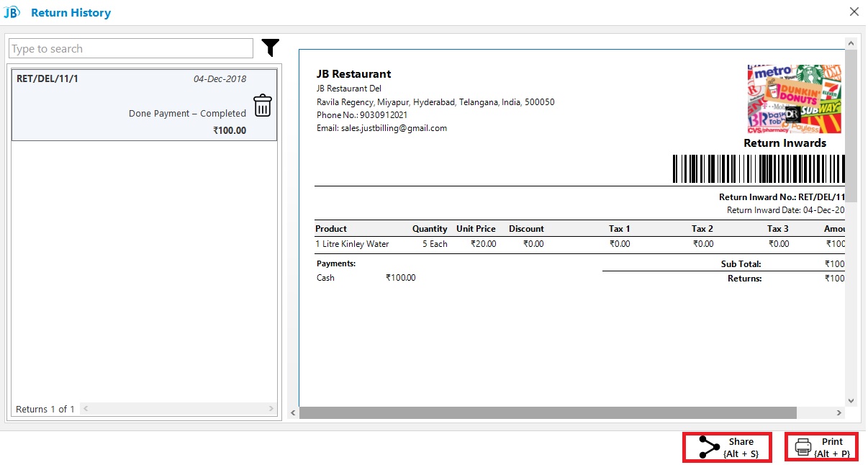868x465 pixels.
Task: Click the 'Return Inward Date' line
Action: tap(786, 210)
